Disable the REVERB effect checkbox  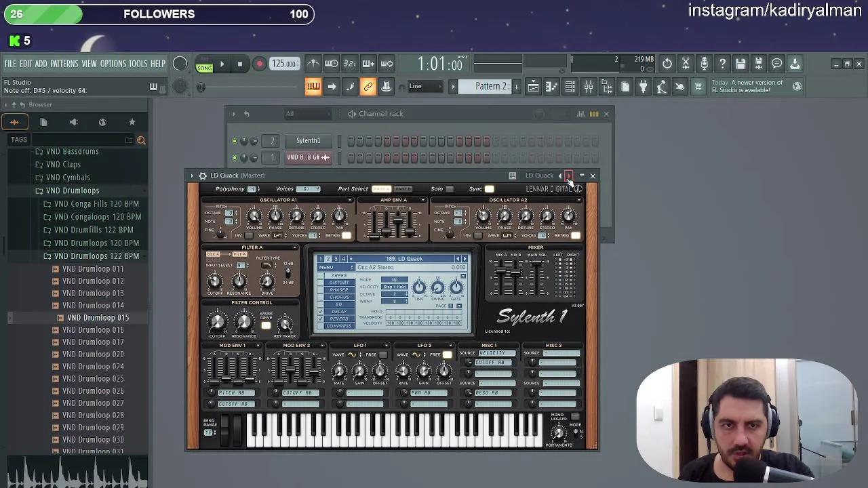(x=321, y=319)
